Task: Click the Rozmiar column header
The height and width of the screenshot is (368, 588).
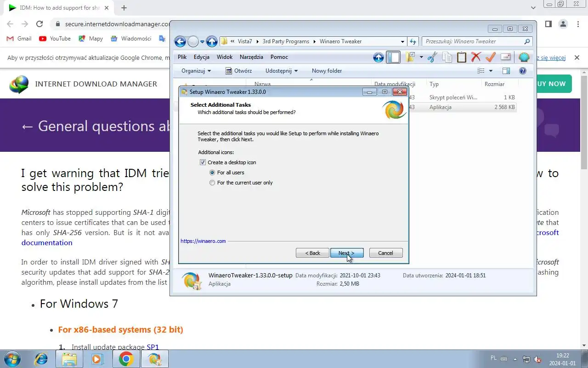Action: pyautogui.click(x=494, y=84)
